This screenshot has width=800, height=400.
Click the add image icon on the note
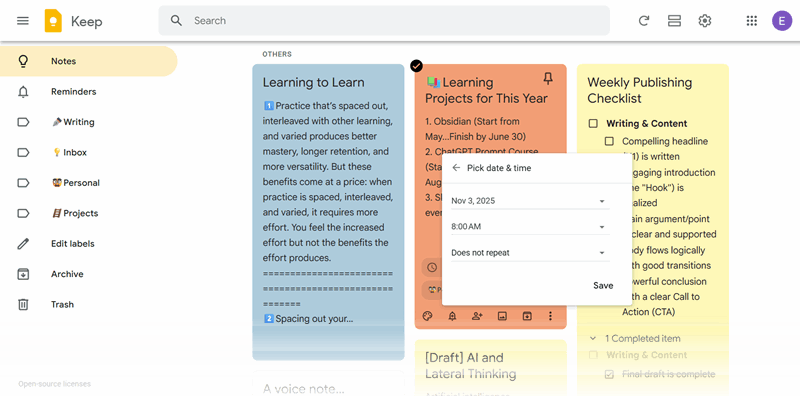point(502,316)
